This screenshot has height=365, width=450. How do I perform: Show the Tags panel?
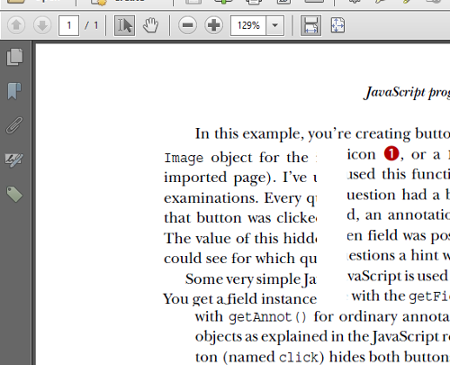click(x=14, y=194)
